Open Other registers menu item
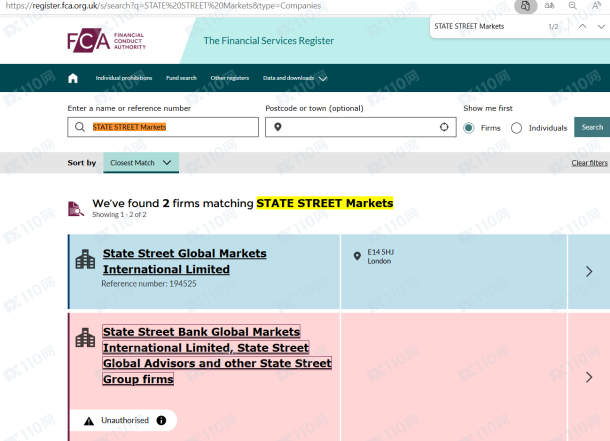Viewport: 610px width, 441px height. point(230,78)
